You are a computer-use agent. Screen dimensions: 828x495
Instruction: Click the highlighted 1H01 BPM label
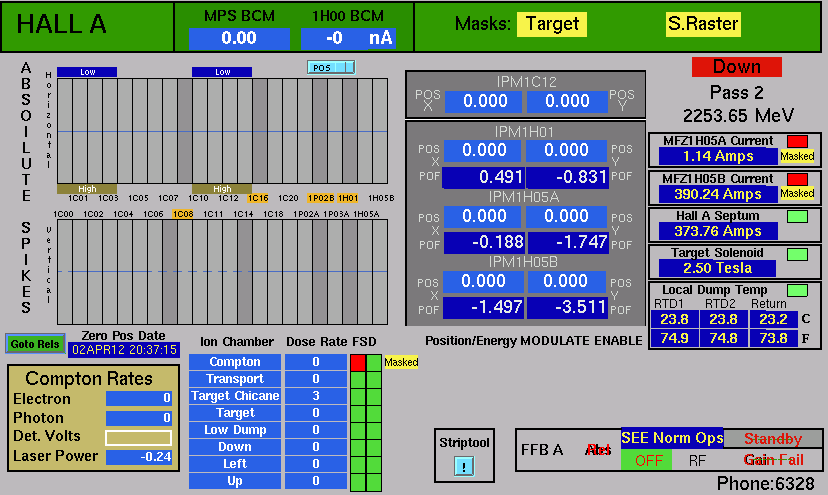348,198
